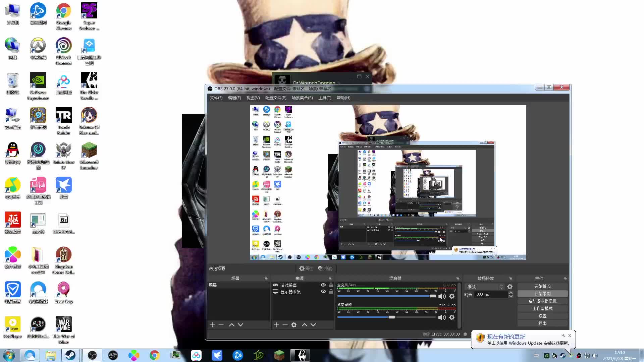Open the 场景集合(S) menu
644x362 pixels.
[x=302, y=98]
